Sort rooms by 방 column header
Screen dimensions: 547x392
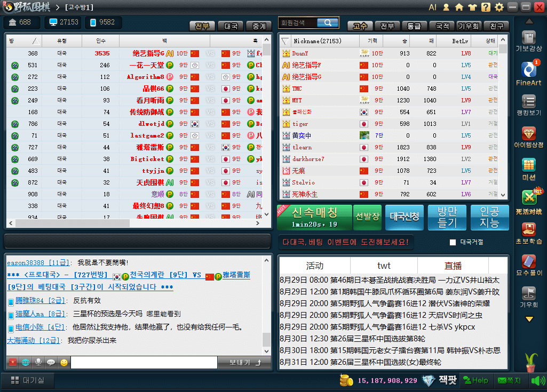[x=23, y=41]
